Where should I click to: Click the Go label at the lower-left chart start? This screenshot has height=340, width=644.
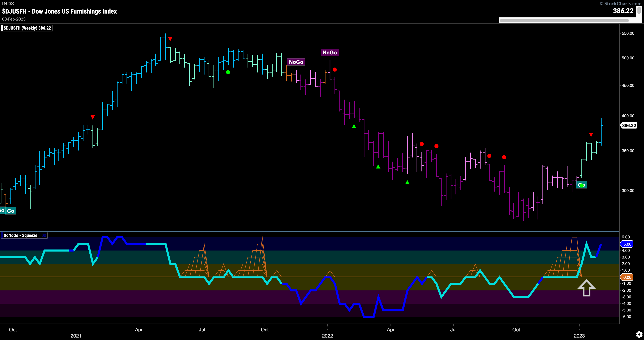point(10,211)
